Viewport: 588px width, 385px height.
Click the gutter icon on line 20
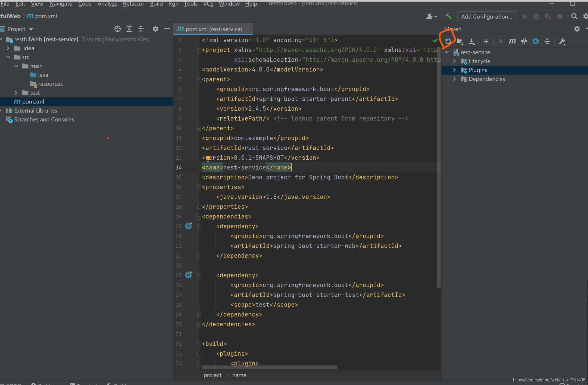point(188,226)
